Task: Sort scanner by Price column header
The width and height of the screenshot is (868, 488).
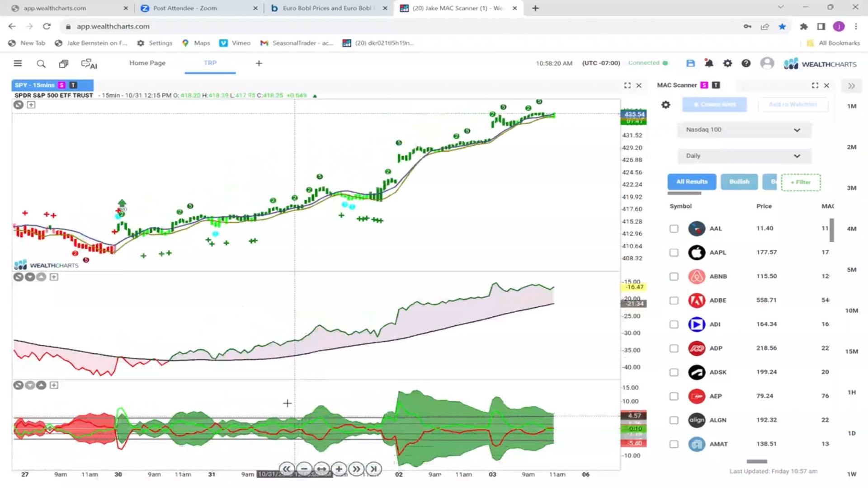Action: pyautogui.click(x=764, y=206)
